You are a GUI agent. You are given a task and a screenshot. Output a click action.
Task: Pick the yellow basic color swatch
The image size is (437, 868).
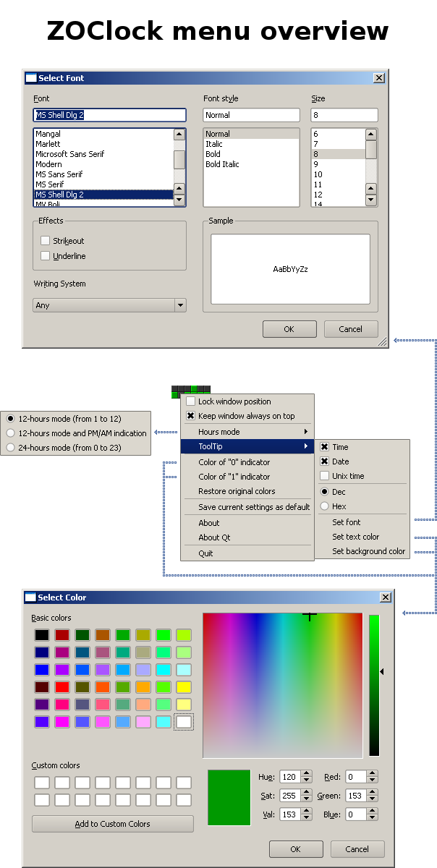click(184, 687)
